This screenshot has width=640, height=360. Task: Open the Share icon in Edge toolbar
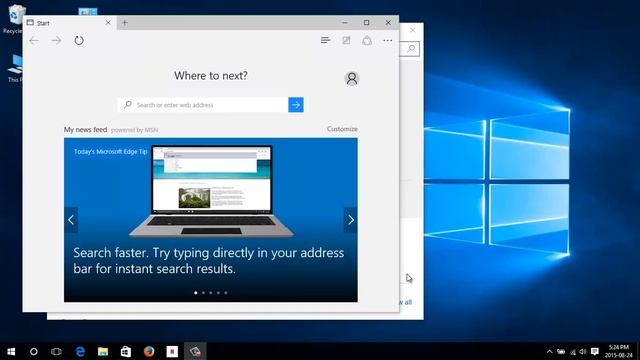367,40
